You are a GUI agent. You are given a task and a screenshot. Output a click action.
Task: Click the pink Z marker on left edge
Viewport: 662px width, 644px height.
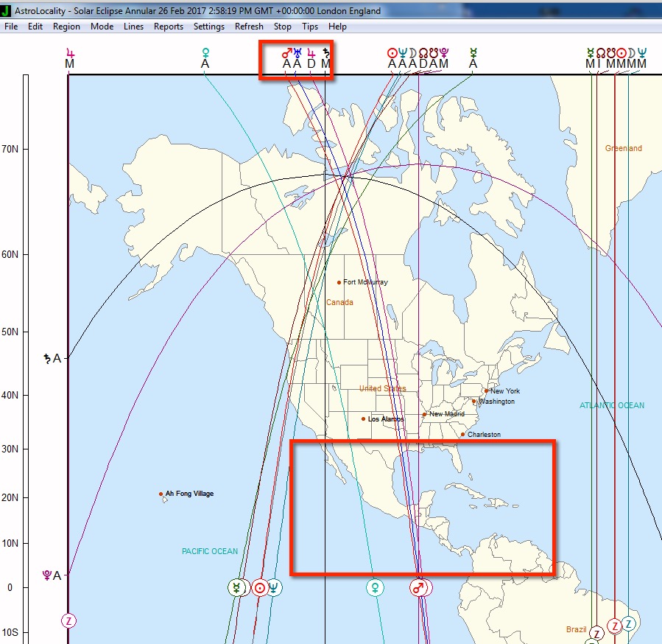(69, 620)
